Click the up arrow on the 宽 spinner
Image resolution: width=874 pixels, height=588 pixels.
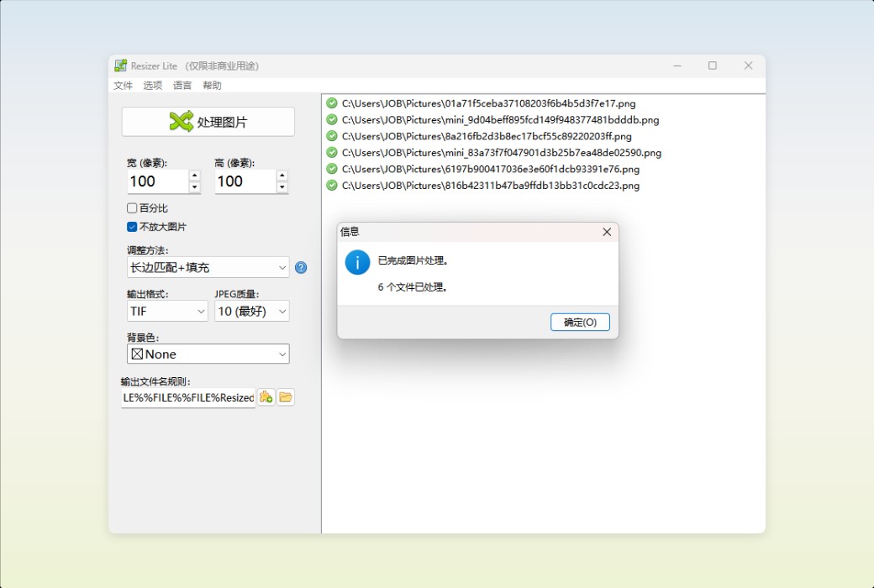pyautogui.click(x=194, y=176)
